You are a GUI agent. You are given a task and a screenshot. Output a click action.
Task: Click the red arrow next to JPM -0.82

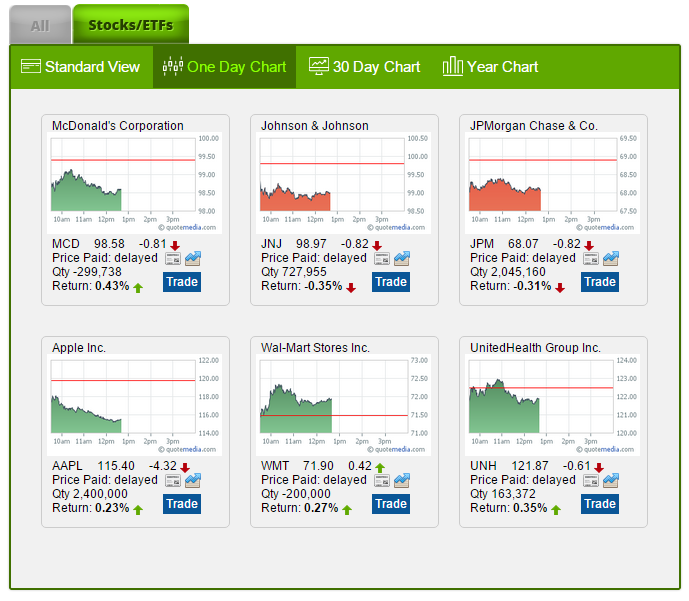click(x=589, y=246)
